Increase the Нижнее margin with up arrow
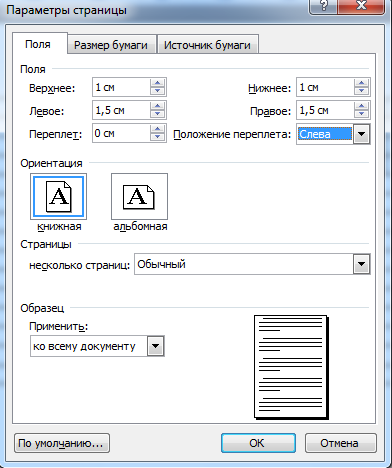The width and height of the screenshot is (392, 468). coord(361,83)
